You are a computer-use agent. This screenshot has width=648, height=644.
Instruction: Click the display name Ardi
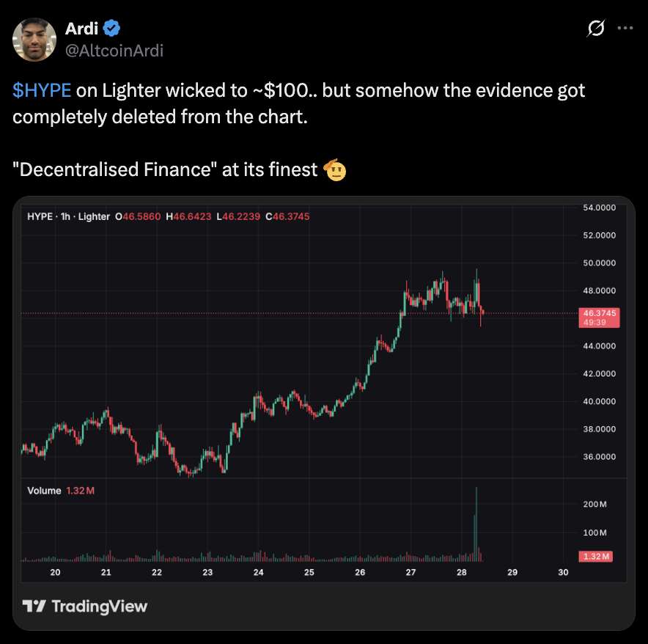tap(81, 29)
